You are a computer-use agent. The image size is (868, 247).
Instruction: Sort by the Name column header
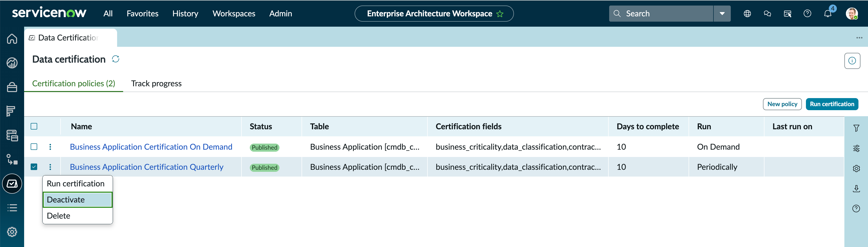(x=81, y=126)
